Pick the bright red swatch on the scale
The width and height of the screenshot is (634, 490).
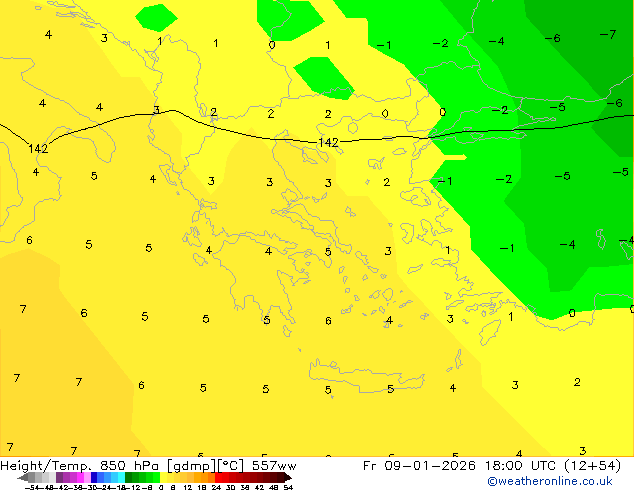coord(218,478)
